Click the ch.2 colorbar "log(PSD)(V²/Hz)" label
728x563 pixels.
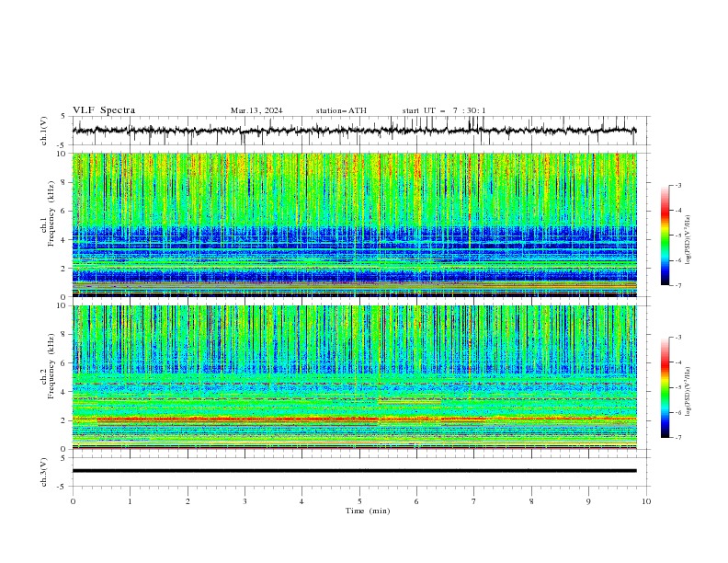[x=688, y=392]
